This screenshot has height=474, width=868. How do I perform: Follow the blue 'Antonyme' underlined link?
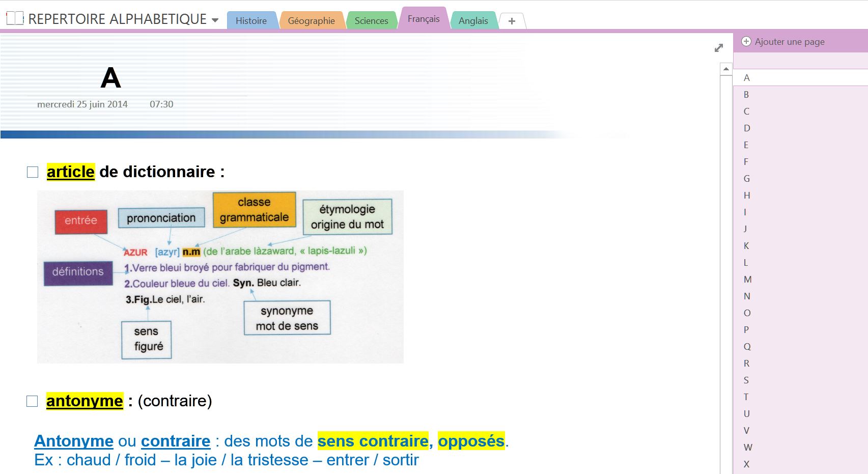(x=74, y=441)
